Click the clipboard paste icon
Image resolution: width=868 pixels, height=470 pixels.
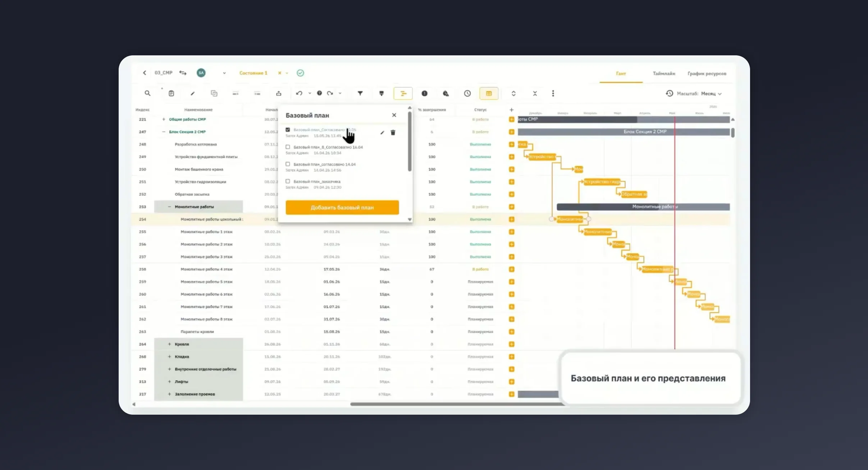click(172, 93)
